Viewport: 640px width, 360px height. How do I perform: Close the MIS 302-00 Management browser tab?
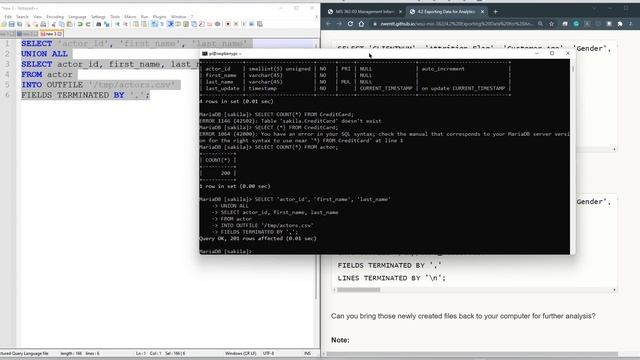400,12
